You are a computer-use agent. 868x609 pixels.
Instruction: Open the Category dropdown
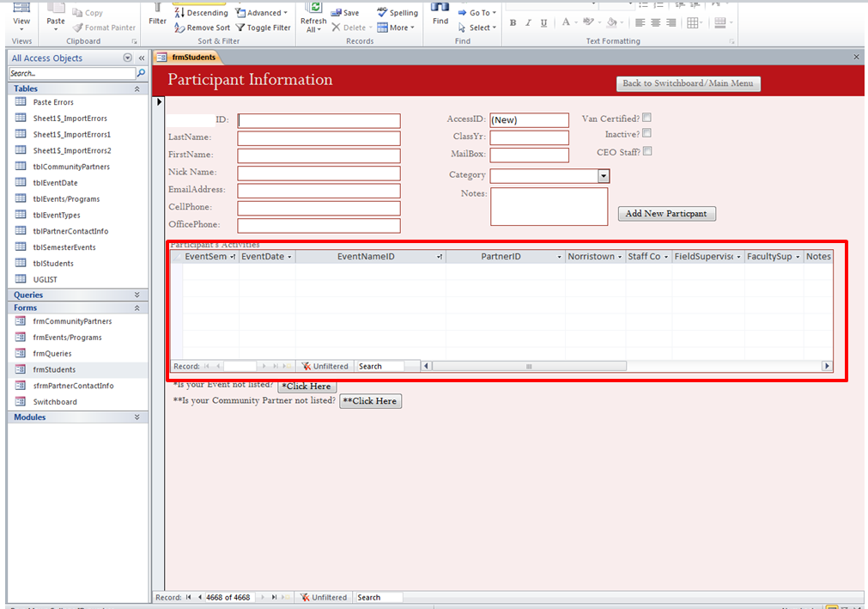click(604, 175)
